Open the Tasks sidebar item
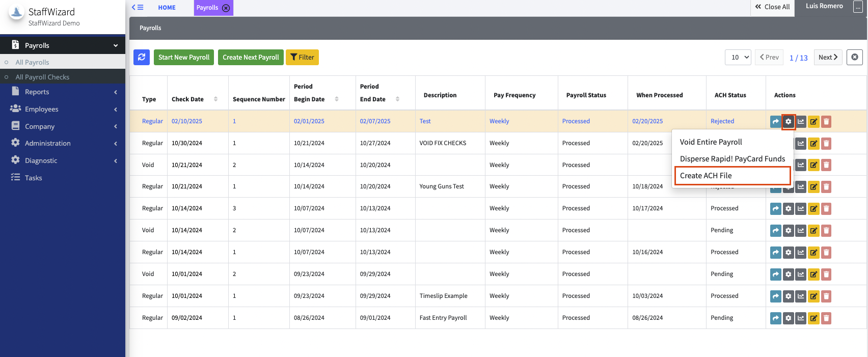Image resolution: width=868 pixels, height=357 pixels. [63, 178]
